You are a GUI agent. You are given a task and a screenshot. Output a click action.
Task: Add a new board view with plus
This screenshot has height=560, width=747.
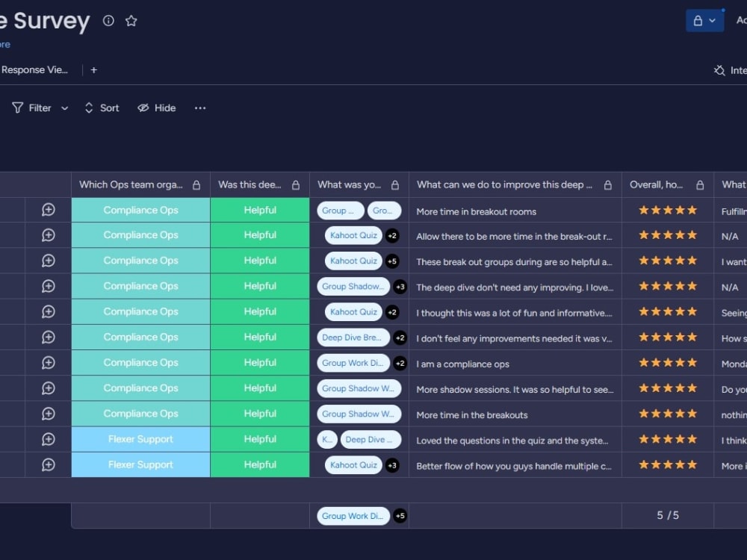[94, 70]
